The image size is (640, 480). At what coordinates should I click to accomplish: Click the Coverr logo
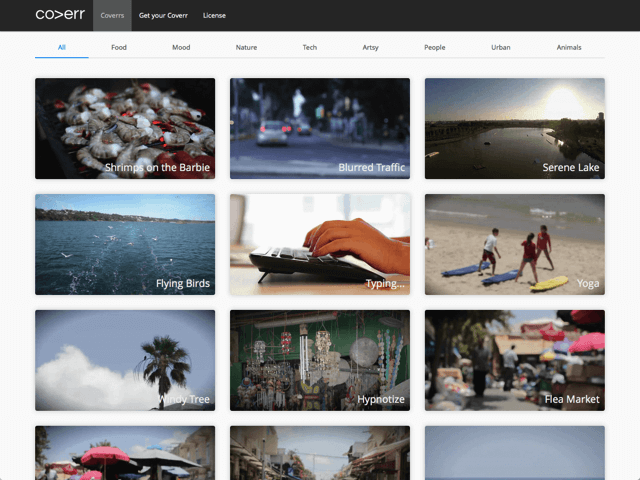(x=60, y=15)
